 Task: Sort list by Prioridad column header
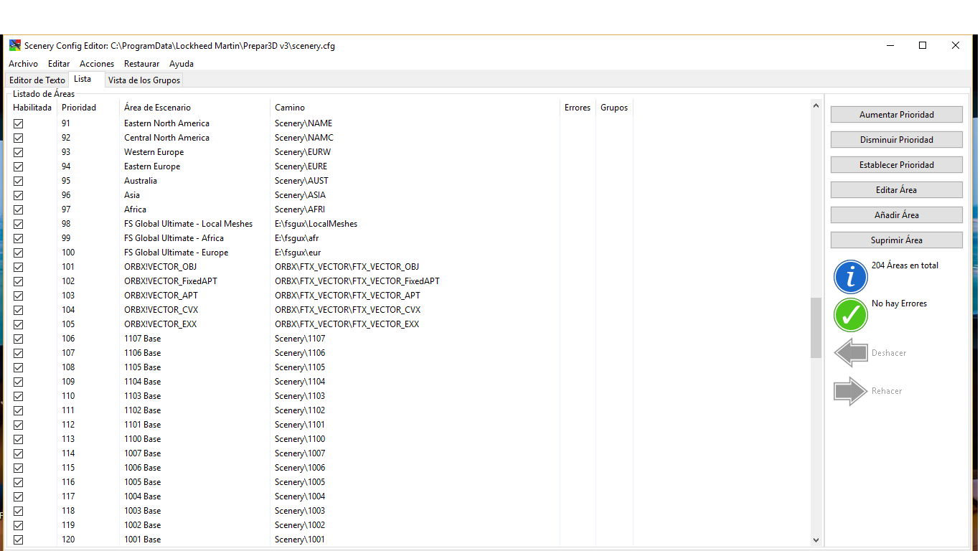coord(79,108)
